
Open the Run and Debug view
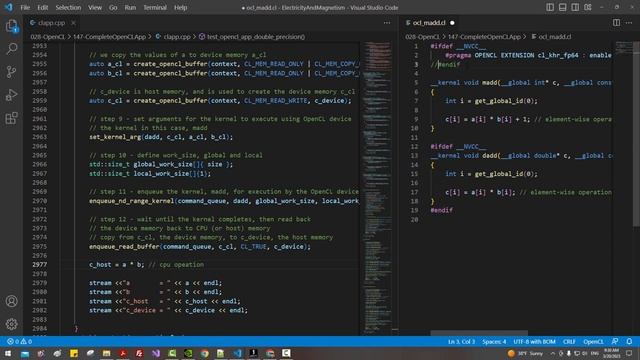tap(11, 95)
